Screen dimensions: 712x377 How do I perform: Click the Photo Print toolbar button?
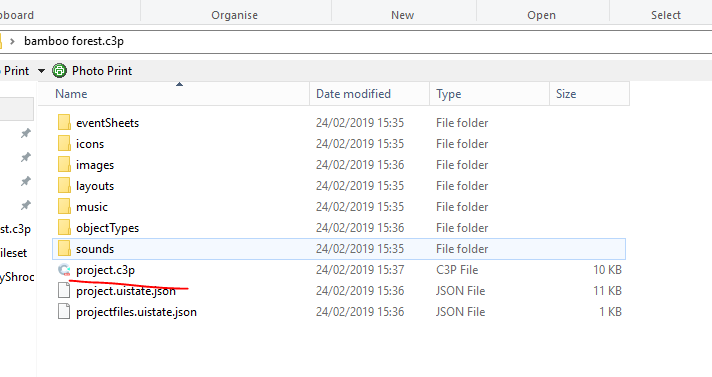tap(92, 71)
